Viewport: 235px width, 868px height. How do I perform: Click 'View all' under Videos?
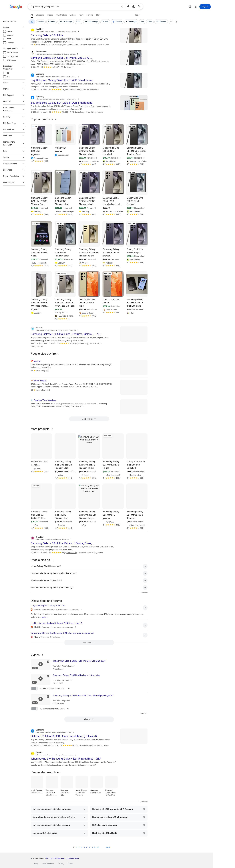(89, 719)
